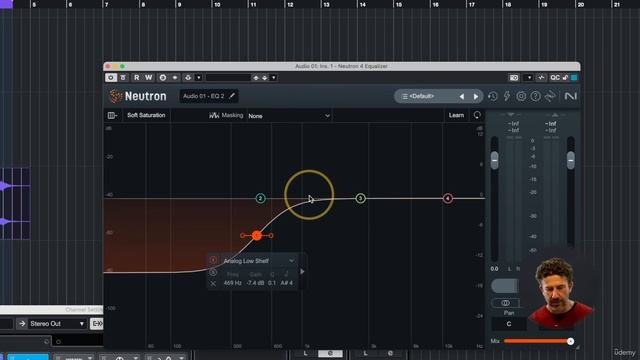640x360 pixels.
Task: Click the lightning bolt zero latency icon
Action: [507, 96]
